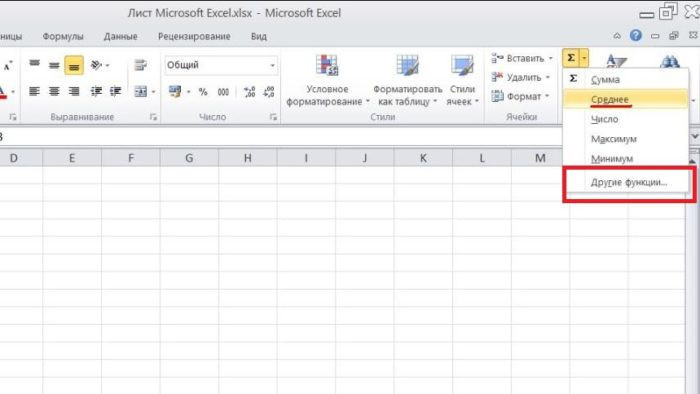The height and width of the screenshot is (394, 700).
Task: Open Excel Help question mark icon
Action: coord(636,35)
